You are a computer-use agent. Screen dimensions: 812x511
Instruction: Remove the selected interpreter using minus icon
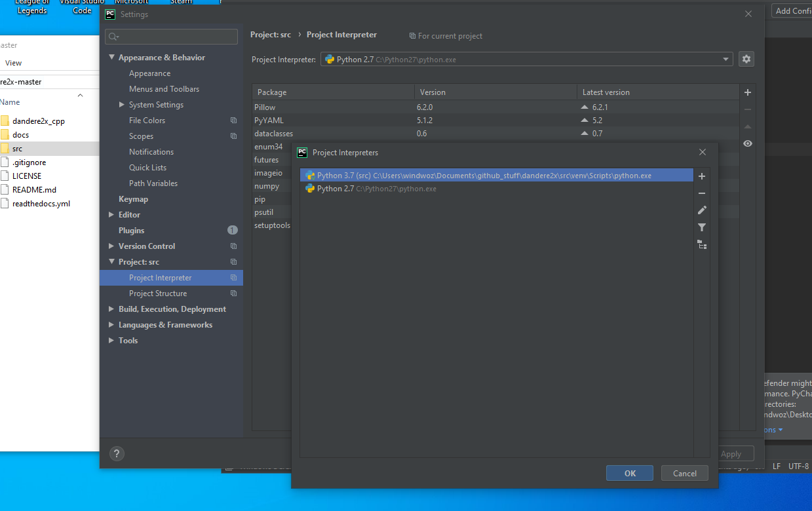click(701, 193)
